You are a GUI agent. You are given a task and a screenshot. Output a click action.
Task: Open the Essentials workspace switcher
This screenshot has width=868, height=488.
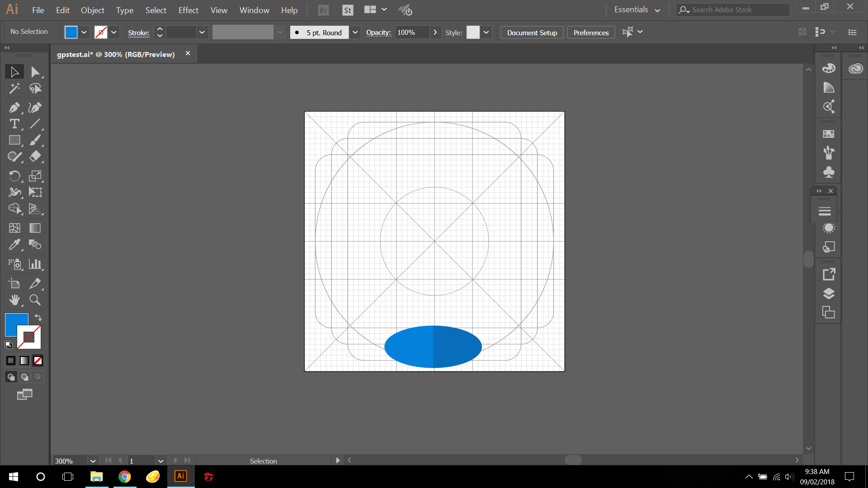tap(636, 9)
